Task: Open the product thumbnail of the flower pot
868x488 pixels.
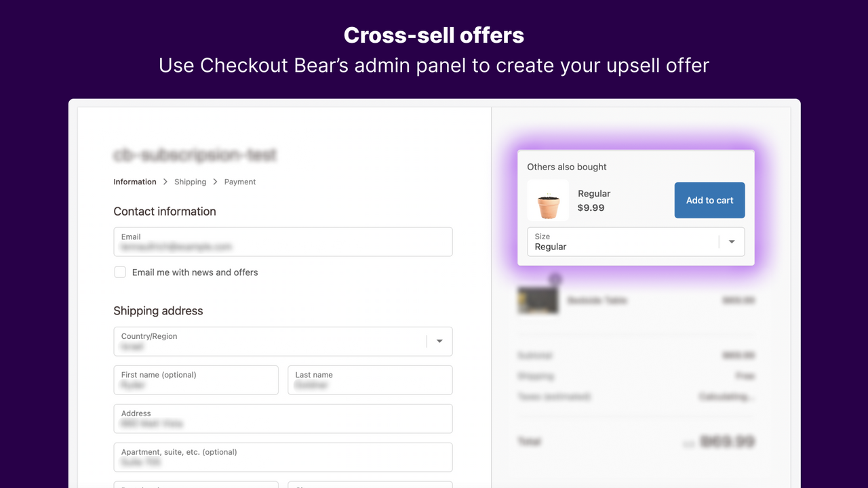Action: 547,201
